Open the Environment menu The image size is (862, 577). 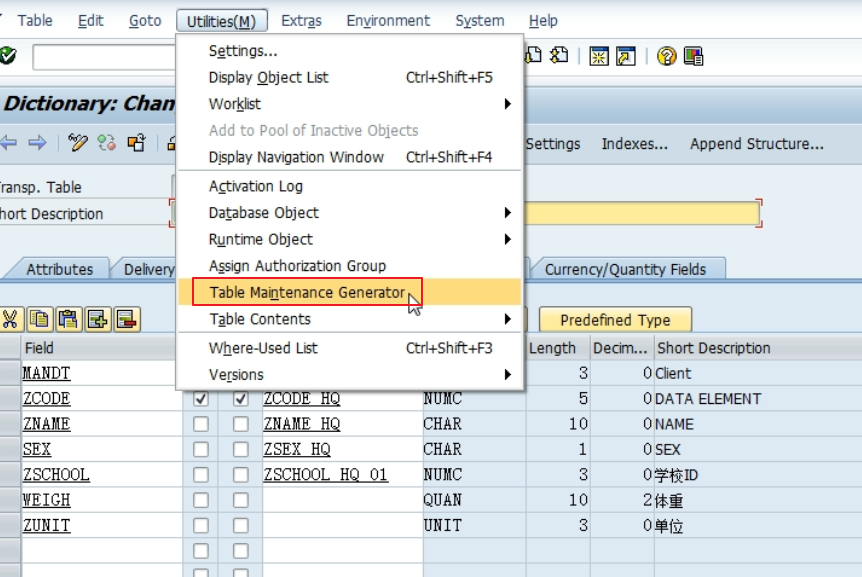[388, 21]
